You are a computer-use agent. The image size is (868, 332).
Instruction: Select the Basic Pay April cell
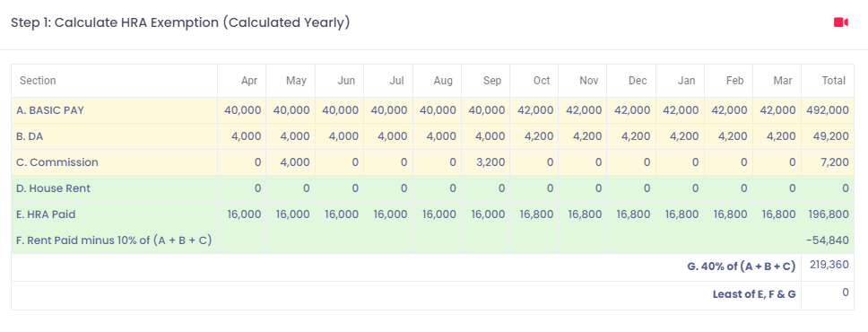coord(242,110)
